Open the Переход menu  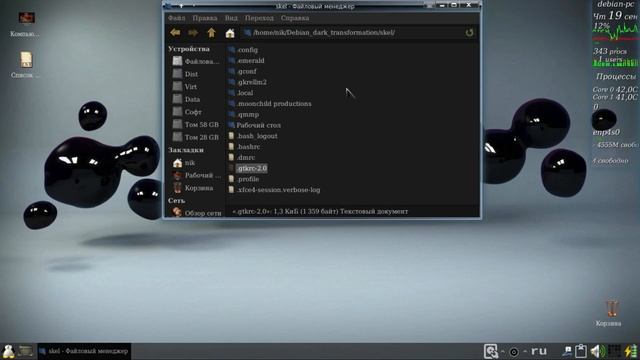coord(259,18)
